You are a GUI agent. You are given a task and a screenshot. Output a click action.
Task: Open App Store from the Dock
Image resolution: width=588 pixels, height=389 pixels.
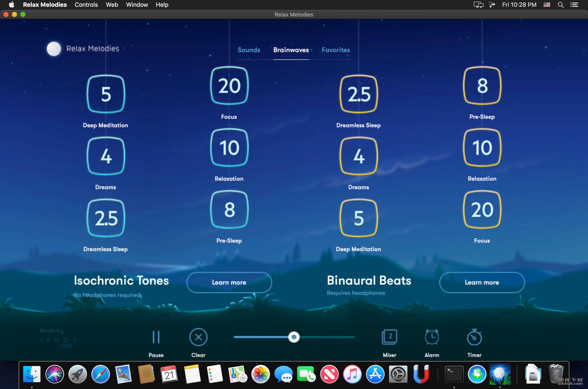point(375,374)
